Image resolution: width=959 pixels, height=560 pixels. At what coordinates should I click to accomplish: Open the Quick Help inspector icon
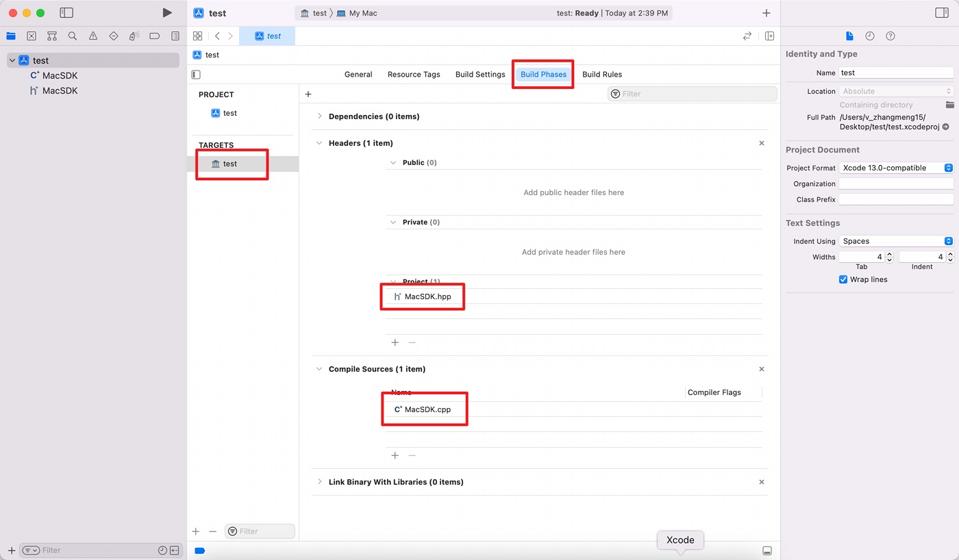point(891,36)
